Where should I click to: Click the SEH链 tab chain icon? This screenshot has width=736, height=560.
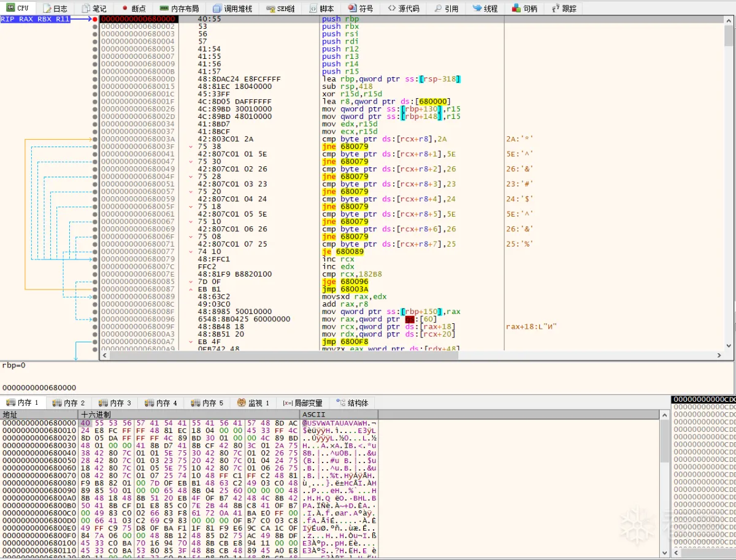click(x=270, y=9)
